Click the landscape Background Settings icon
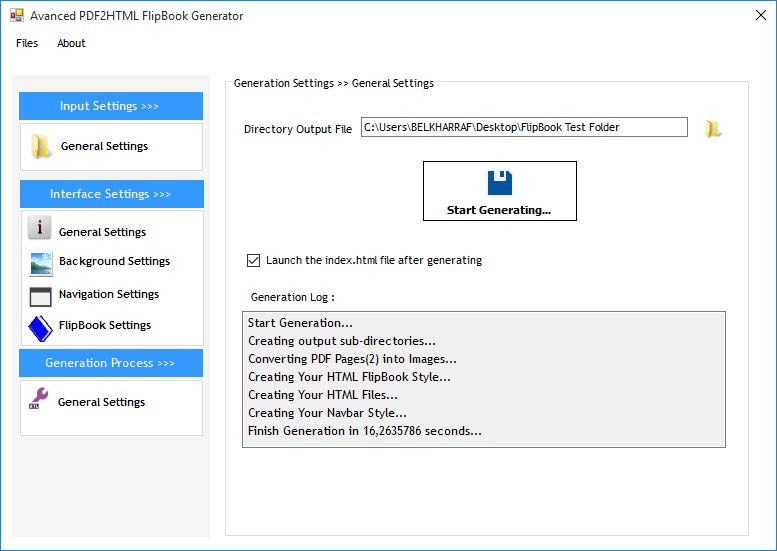This screenshot has height=551, width=777. point(41,263)
